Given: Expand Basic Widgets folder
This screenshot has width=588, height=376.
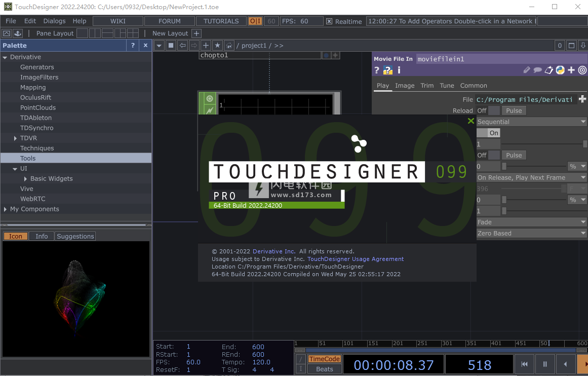Looking at the screenshot, I should coord(25,178).
